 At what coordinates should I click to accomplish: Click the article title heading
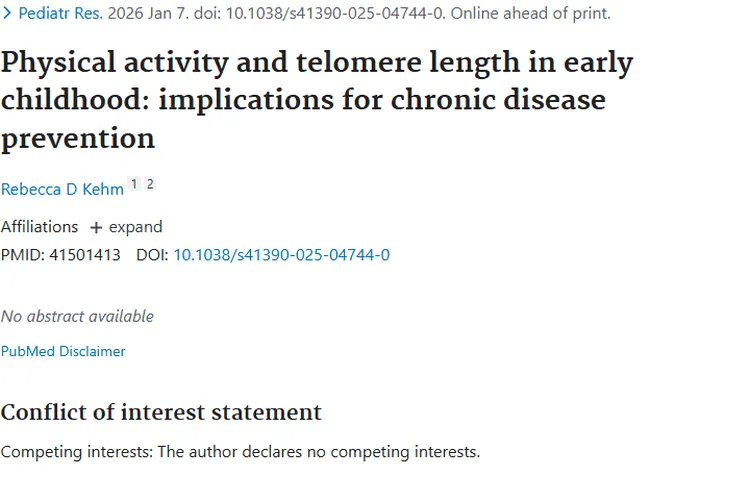[317, 100]
